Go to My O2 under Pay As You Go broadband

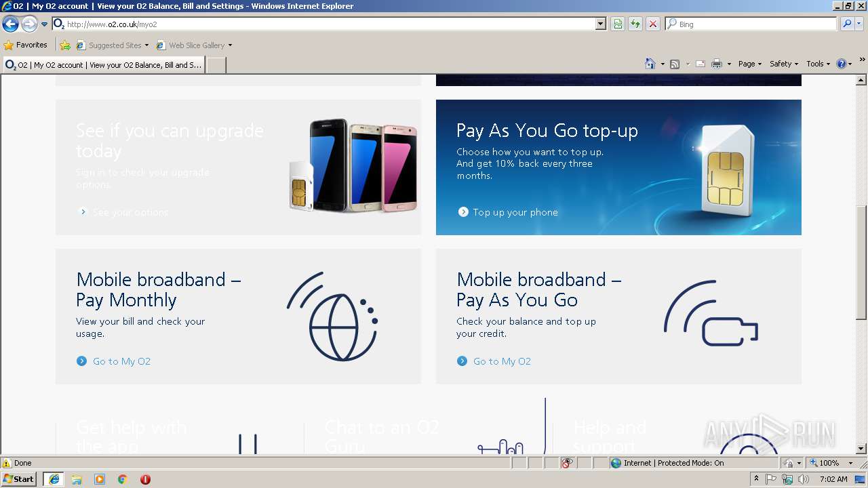pyautogui.click(x=502, y=361)
